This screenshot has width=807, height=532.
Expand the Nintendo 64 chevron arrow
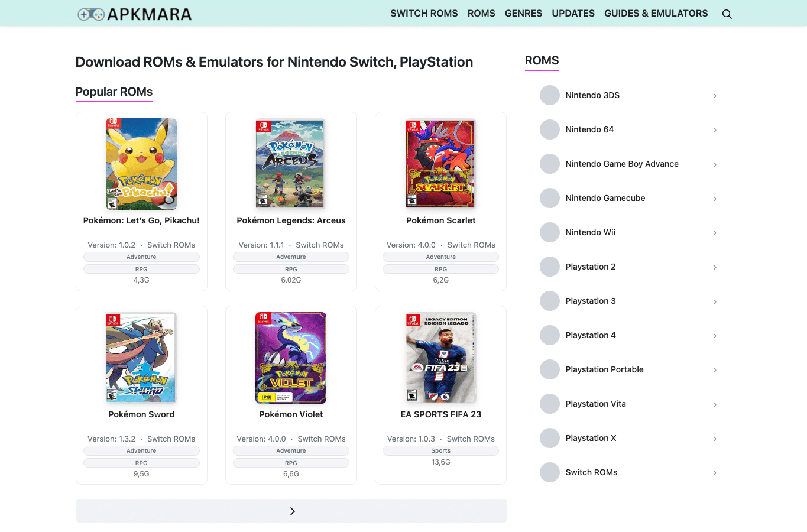tap(715, 130)
